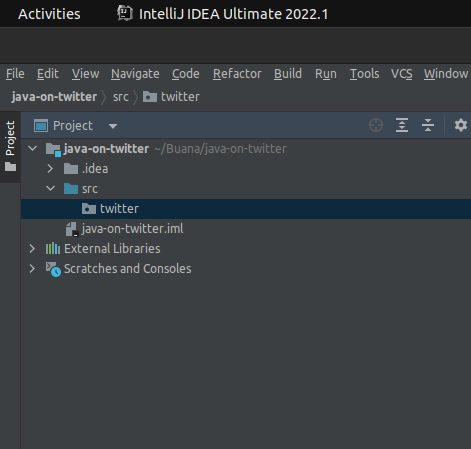Viewport: 471px width, 449px height.
Task: Click the Expand All icon in Project toolbar
Action: (402, 125)
